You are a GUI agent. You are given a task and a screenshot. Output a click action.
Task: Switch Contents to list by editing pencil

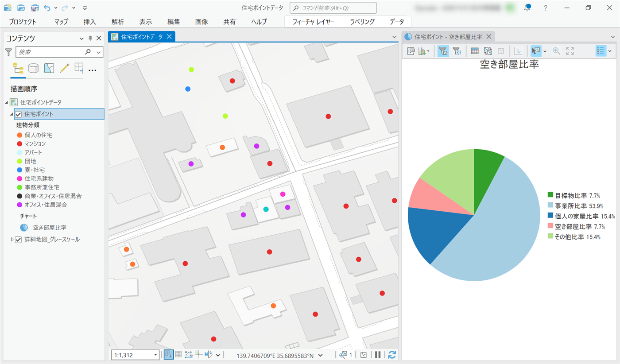(x=64, y=68)
